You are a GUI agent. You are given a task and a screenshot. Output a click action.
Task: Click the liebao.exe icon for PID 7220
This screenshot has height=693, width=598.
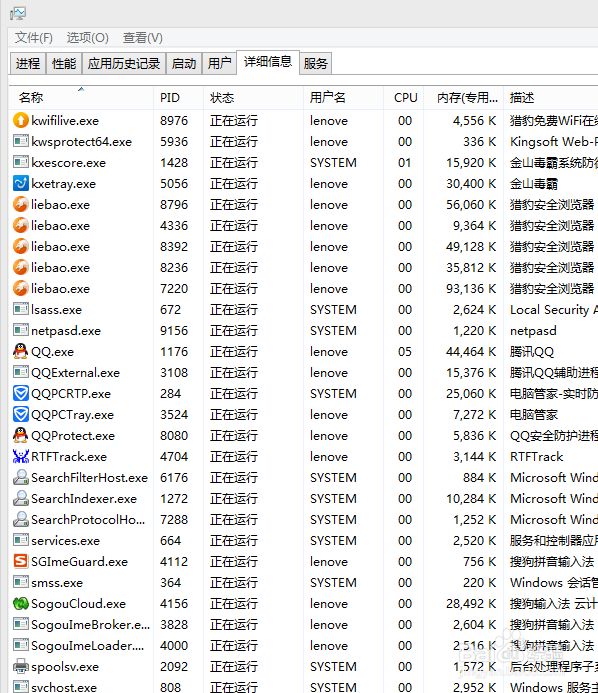[x=21, y=288]
